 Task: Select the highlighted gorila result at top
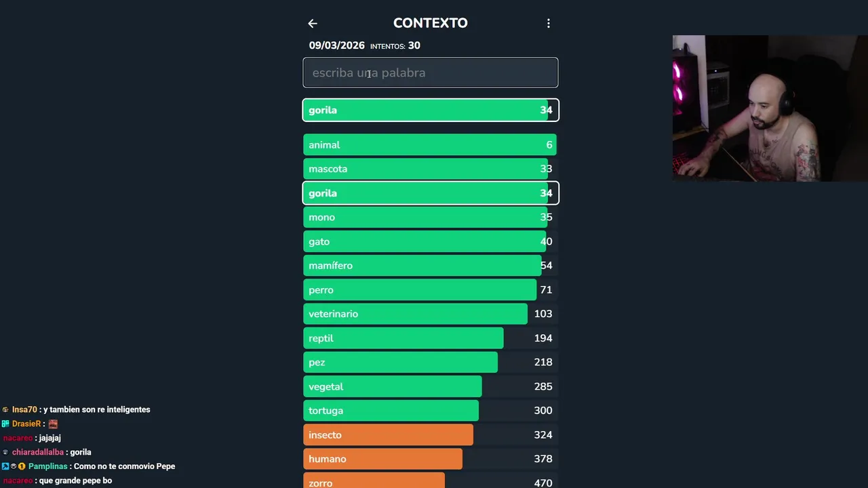click(x=430, y=110)
